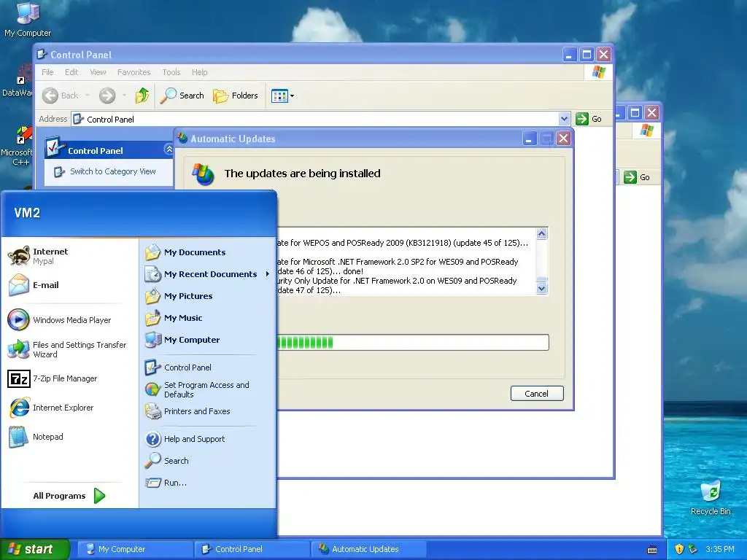Click Switch to Category View link

(113, 171)
